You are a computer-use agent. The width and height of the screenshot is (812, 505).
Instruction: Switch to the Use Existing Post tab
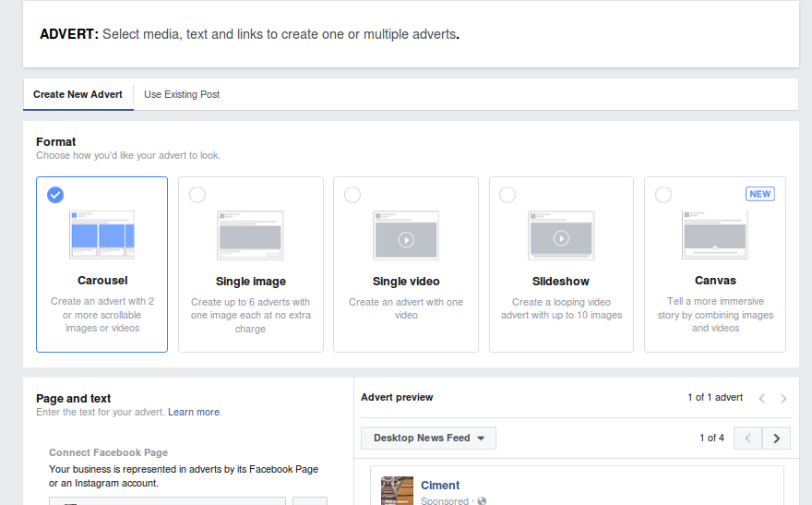click(182, 94)
